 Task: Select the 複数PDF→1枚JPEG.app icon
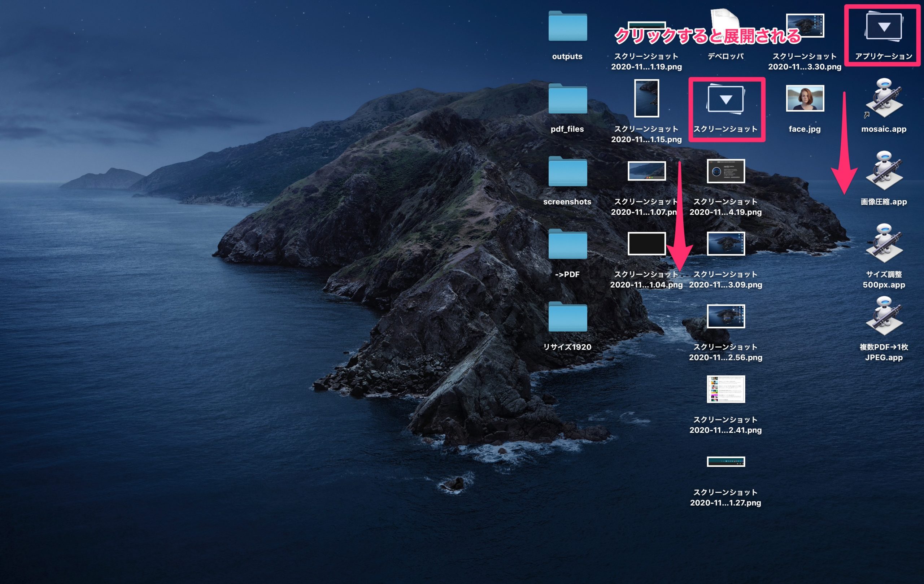coord(884,316)
